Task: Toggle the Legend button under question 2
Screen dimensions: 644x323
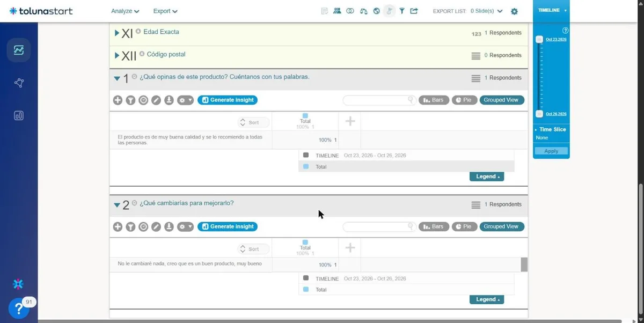Action: pyautogui.click(x=487, y=299)
